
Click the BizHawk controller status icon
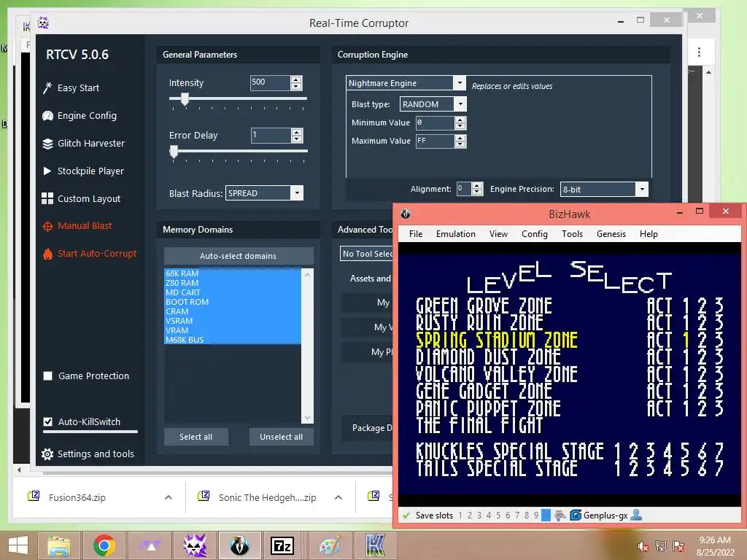(x=560, y=516)
